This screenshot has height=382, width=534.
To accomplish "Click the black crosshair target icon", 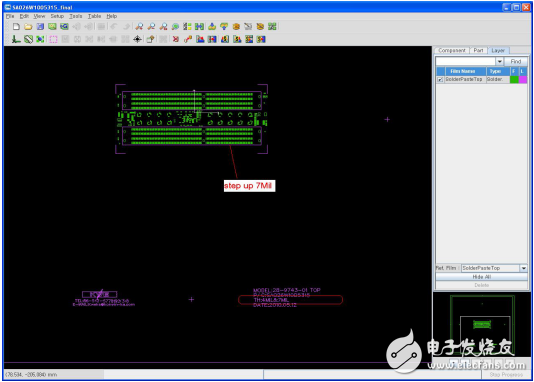I will [x=137, y=39].
